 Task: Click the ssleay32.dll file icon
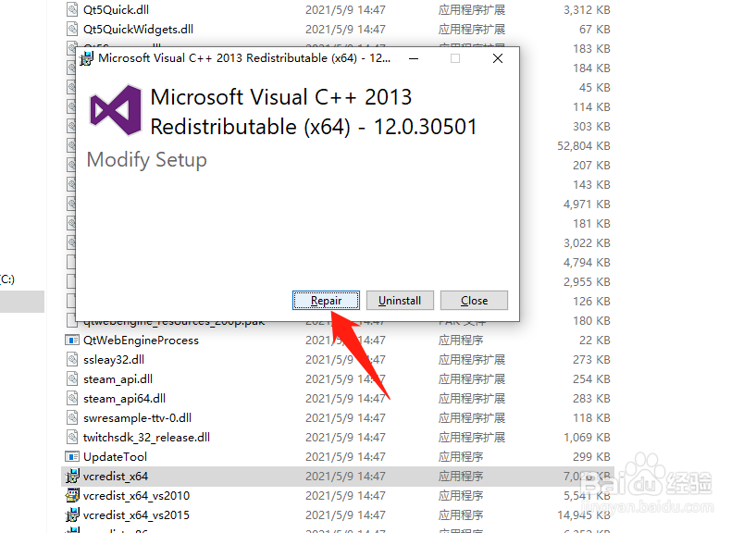coord(72,359)
